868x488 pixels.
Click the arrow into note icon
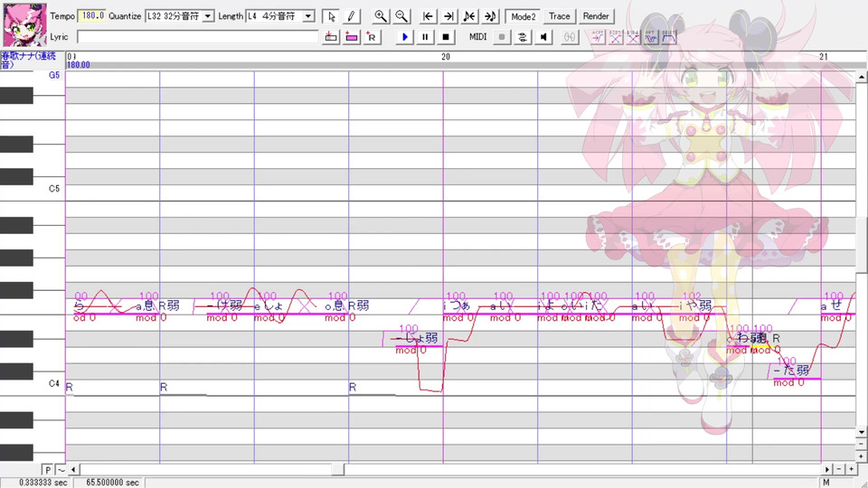coord(490,16)
